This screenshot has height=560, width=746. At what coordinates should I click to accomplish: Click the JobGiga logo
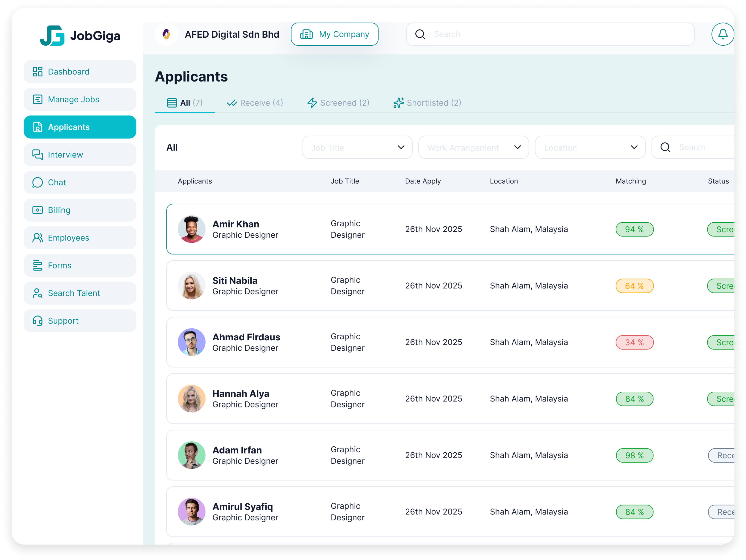[x=80, y=35]
